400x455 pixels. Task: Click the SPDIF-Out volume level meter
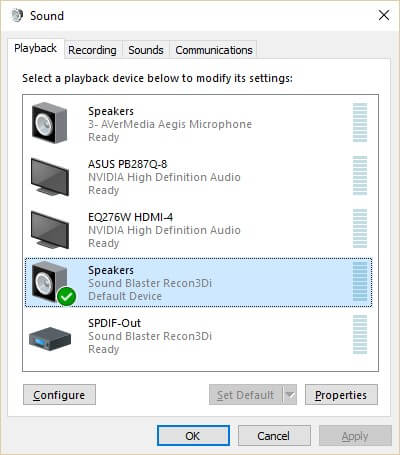click(x=360, y=335)
